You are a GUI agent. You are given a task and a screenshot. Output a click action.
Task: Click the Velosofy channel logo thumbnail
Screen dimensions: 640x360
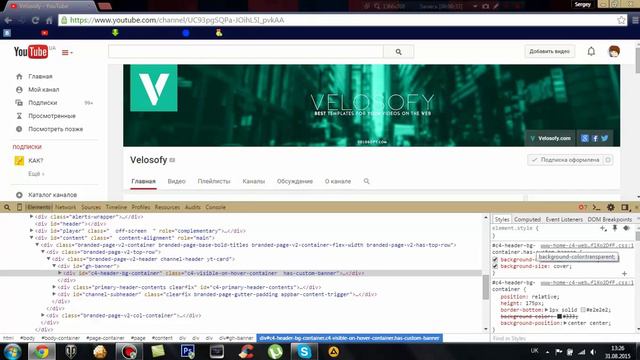154,88
